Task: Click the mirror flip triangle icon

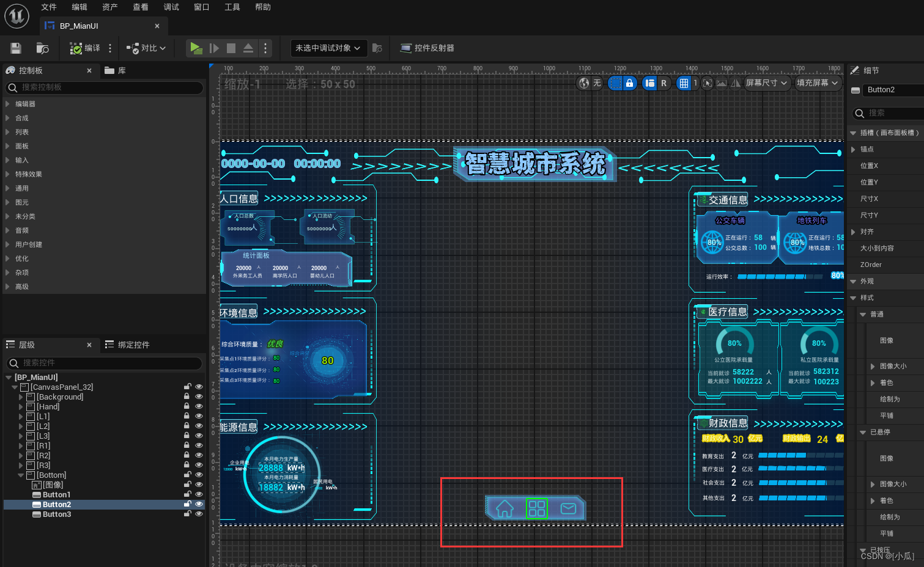Action: 735,83
